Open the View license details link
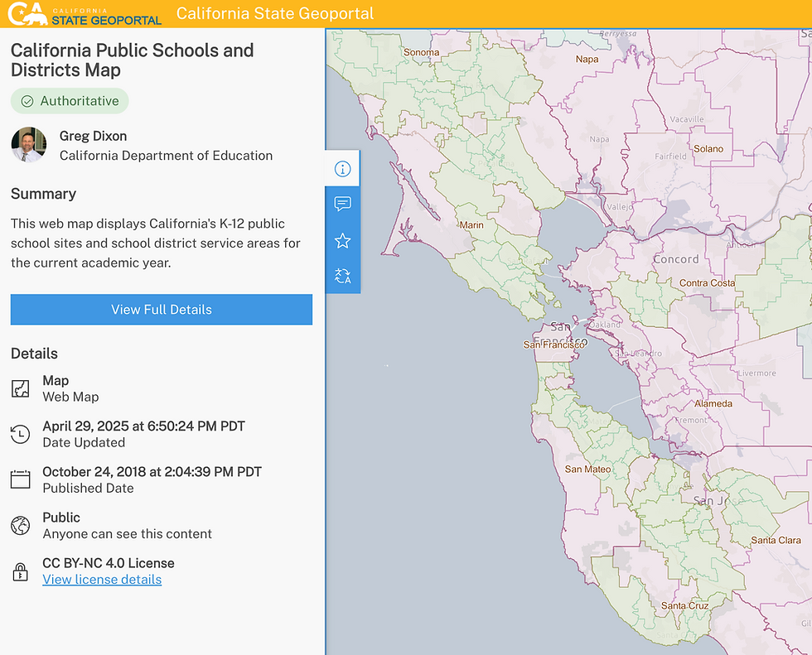This screenshot has width=812, height=655. tap(101, 579)
